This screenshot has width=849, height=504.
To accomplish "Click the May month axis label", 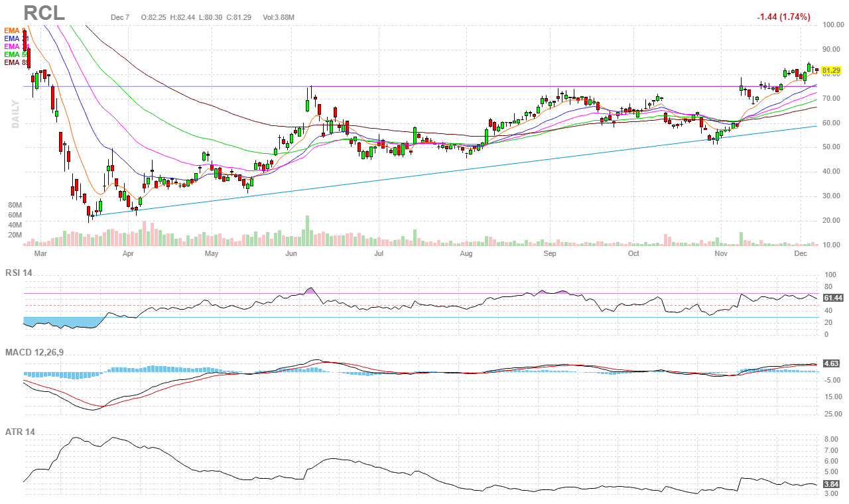I will (x=212, y=253).
